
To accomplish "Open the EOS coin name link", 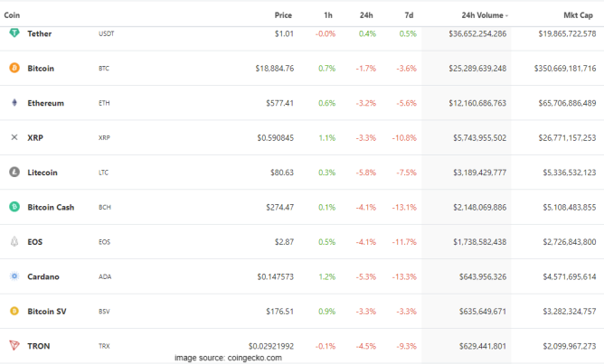I will [x=34, y=242].
